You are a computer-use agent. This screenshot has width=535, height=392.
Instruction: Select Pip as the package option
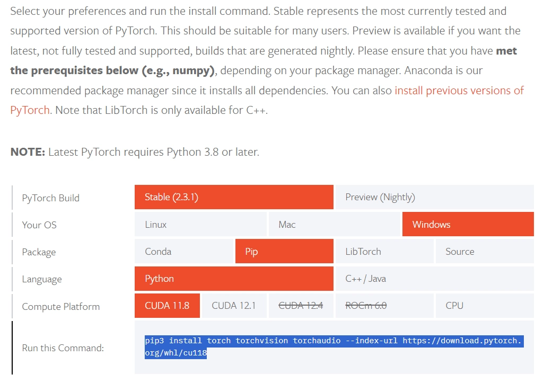click(284, 251)
